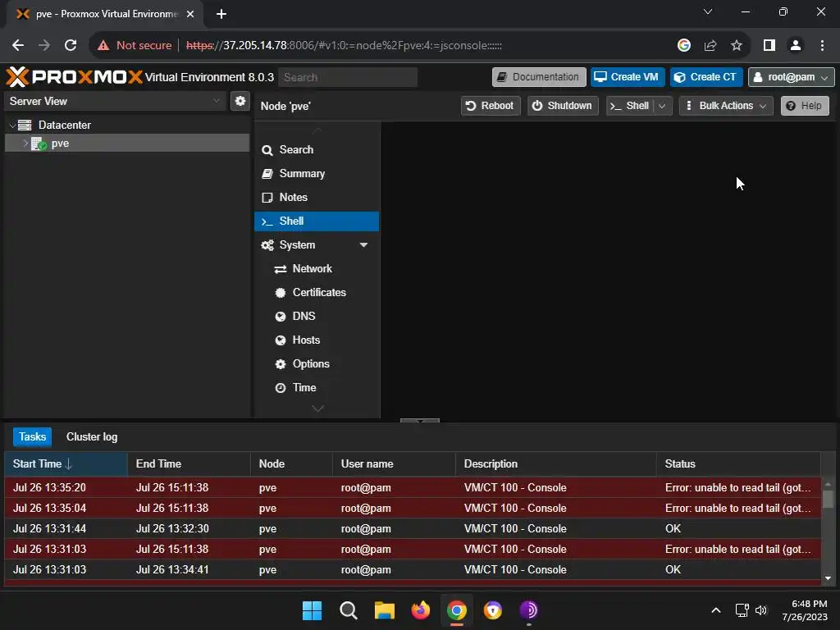Viewport: 840px width, 630px height.
Task: Open a new browser tab
Action: pos(221,14)
